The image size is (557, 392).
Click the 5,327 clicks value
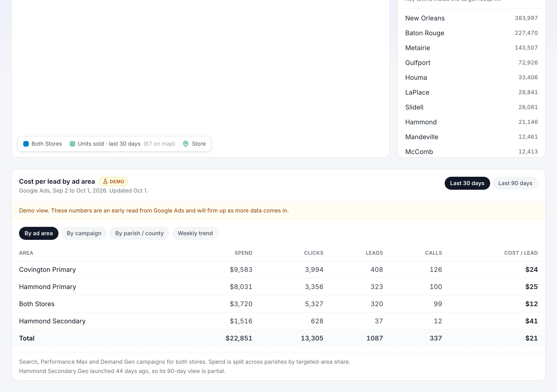314,304
